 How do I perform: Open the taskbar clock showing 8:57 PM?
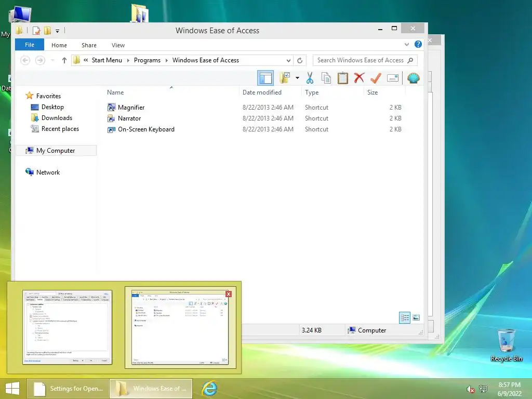tap(509, 389)
